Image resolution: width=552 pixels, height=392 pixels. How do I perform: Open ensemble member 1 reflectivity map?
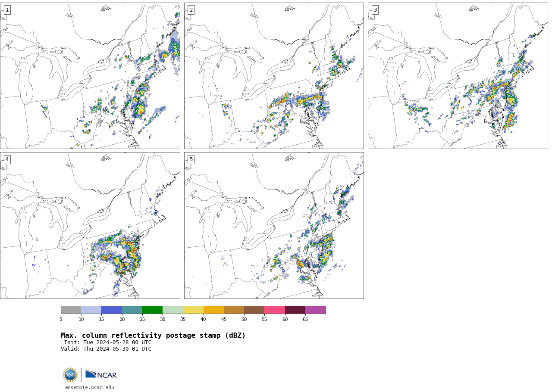point(90,76)
